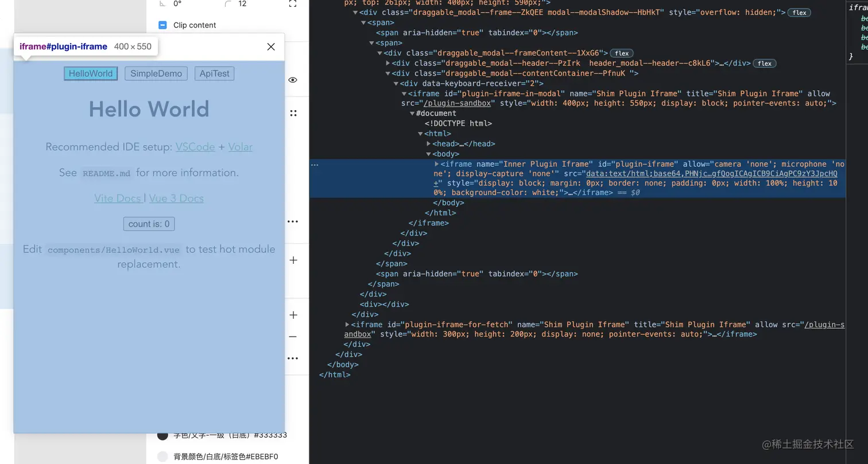
Task: Switch to the SimpleDemo tab in the plugin
Action: 156,73
